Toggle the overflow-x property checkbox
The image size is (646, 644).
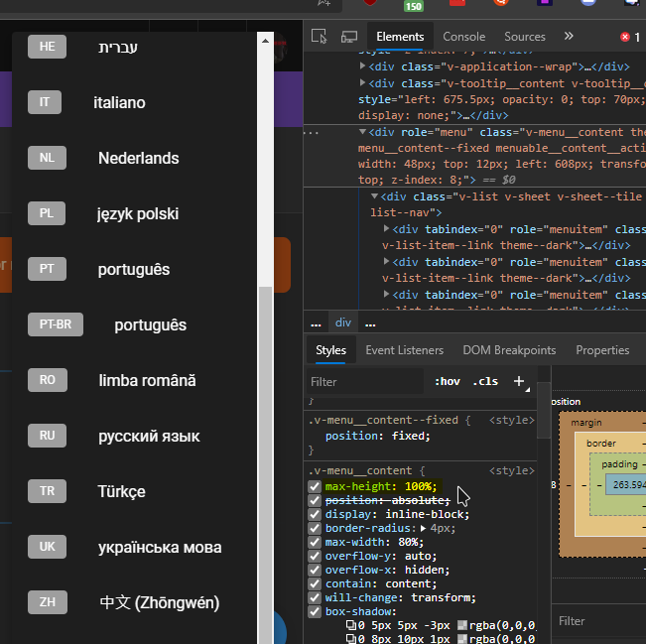point(315,570)
